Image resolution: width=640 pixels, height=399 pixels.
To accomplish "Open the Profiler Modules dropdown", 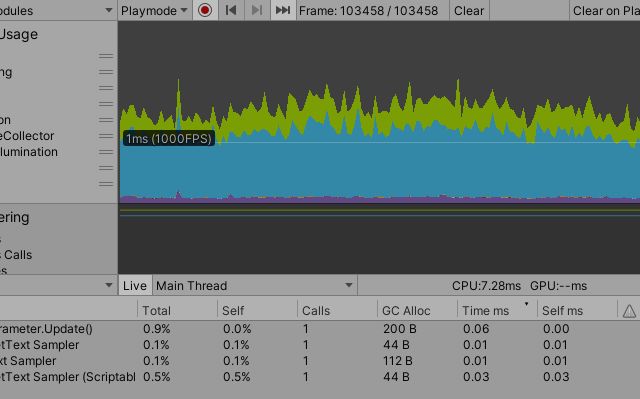I will (x=57, y=10).
